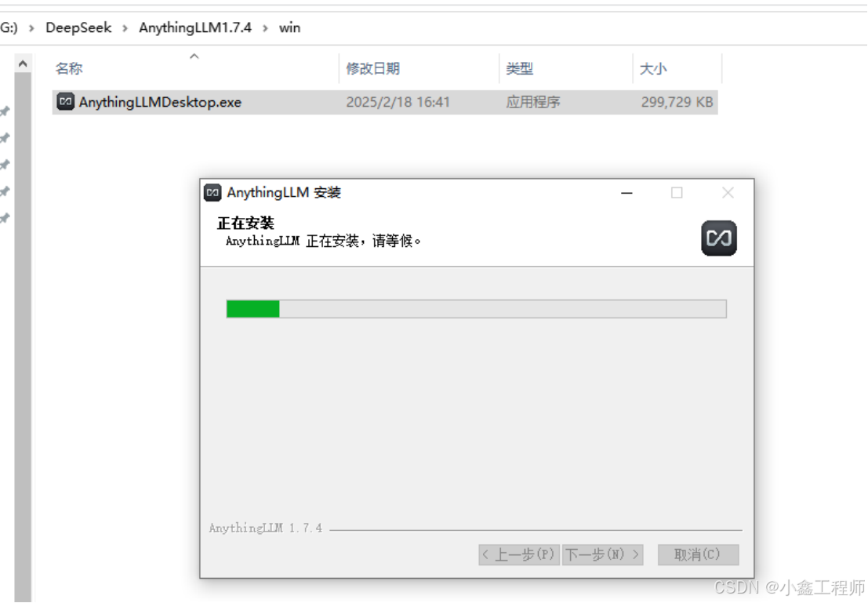The width and height of the screenshot is (868, 603).
Task: Click the AnythingLLM logo in installer header
Action: coord(718,238)
